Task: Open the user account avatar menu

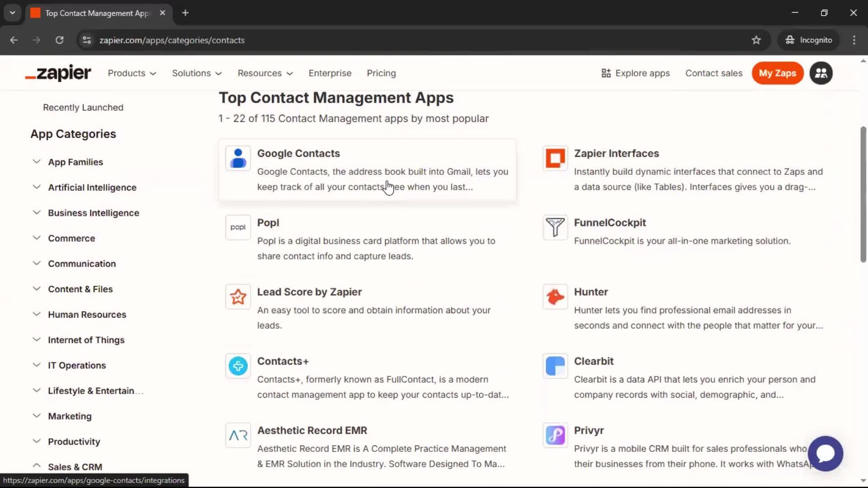Action: click(821, 73)
